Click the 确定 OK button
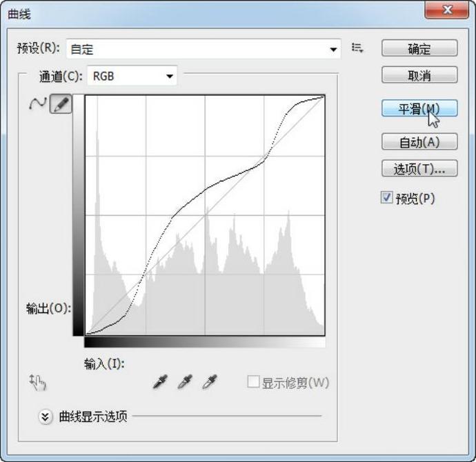The width and height of the screenshot is (476, 462). coord(419,48)
